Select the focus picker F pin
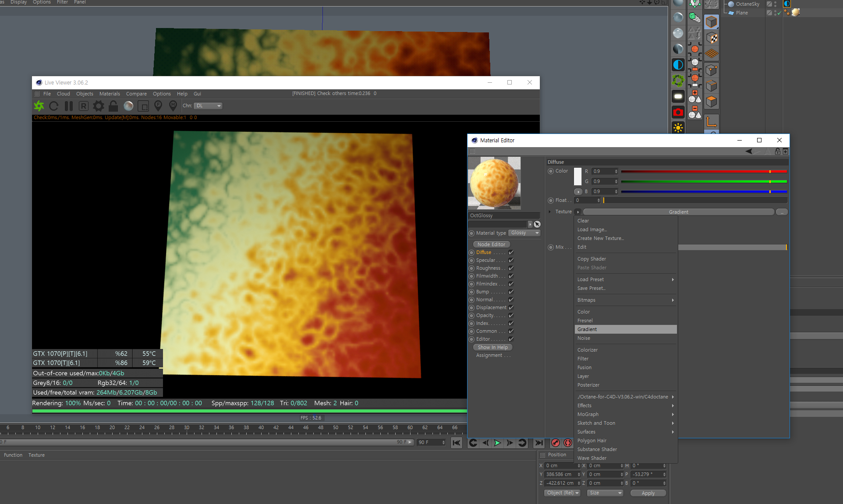Image resolution: width=843 pixels, height=504 pixels. coord(158,106)
